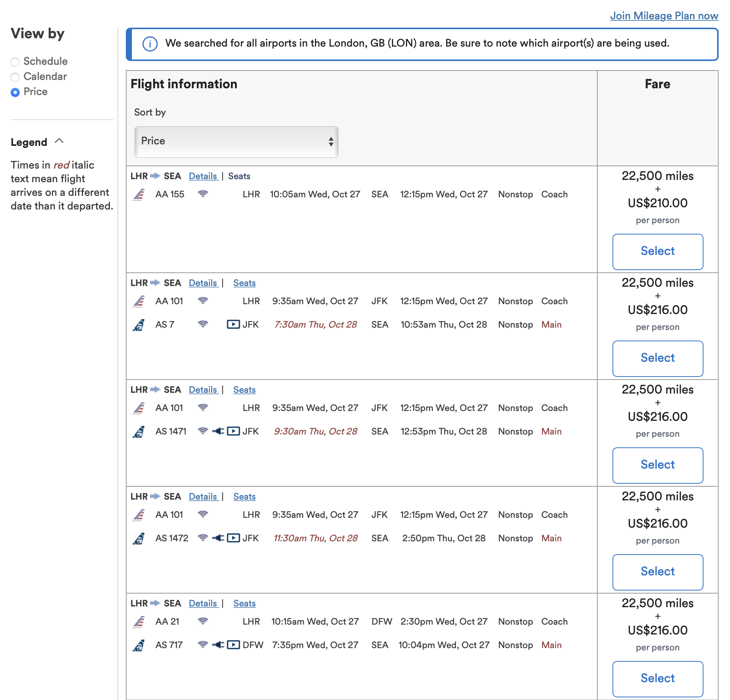730x700 pixels.
Task: Select the Price view radio button
Action: pyautogui.click(x=15, y=92)
